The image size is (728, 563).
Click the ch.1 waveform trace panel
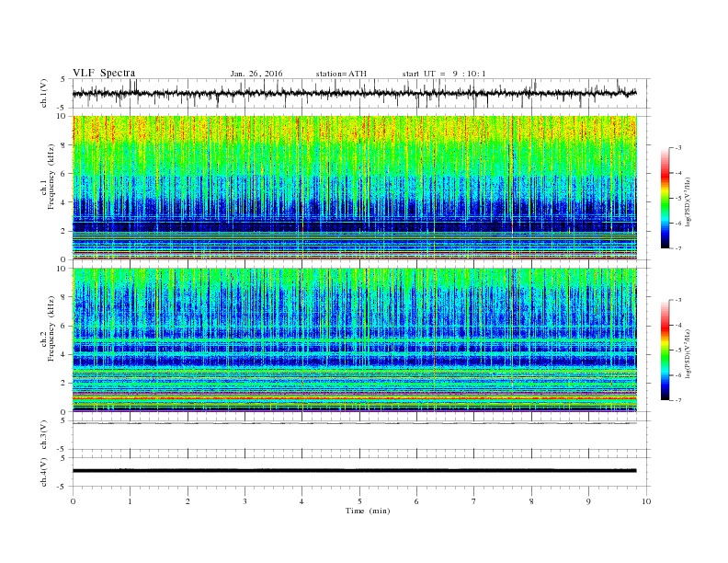(x=360, y=93)
